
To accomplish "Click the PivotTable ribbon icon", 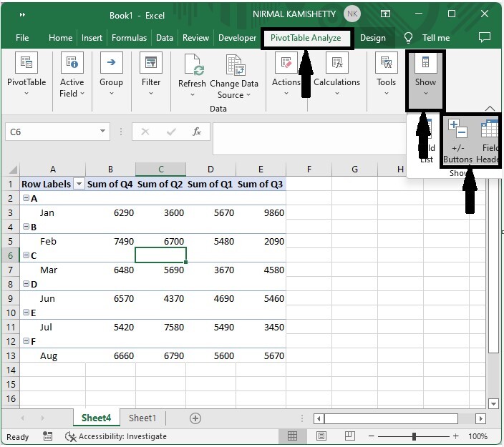I will [26, 64].
